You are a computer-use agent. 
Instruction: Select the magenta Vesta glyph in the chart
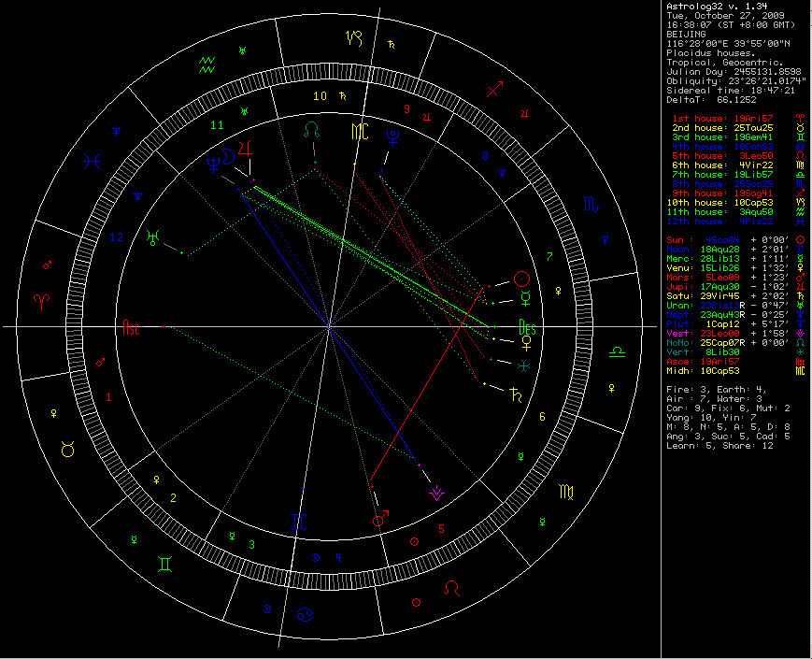[435, 493]
